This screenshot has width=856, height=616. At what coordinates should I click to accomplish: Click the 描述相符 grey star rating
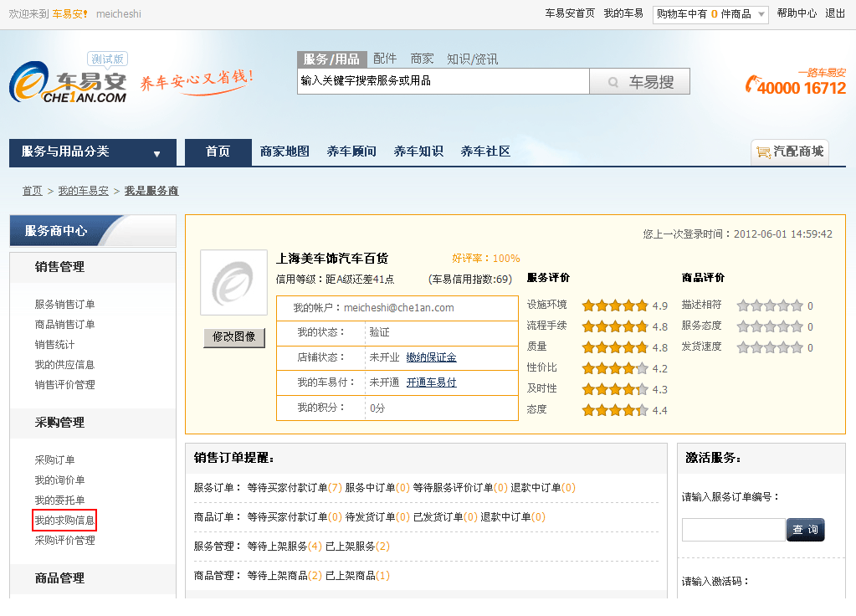pyautogui.click(x=770, y=305)
